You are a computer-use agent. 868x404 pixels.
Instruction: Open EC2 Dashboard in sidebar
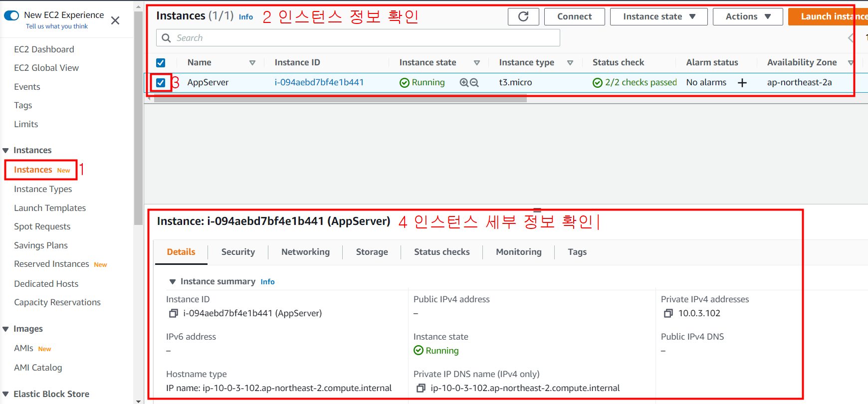point(44,49)
